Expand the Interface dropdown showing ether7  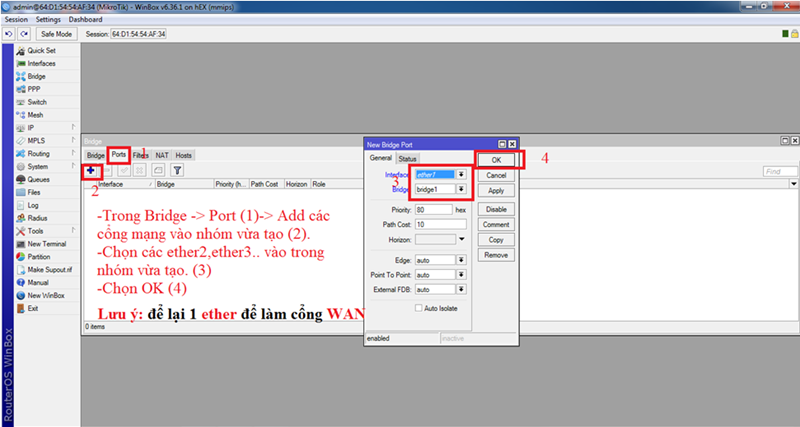coord(461,174)
